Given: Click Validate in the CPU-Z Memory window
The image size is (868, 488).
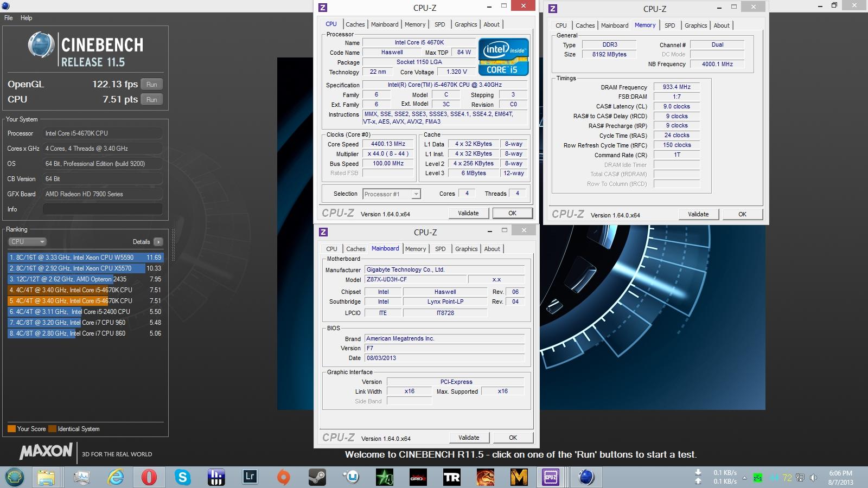Looking at the screenshot, I should tap(698, 214).
